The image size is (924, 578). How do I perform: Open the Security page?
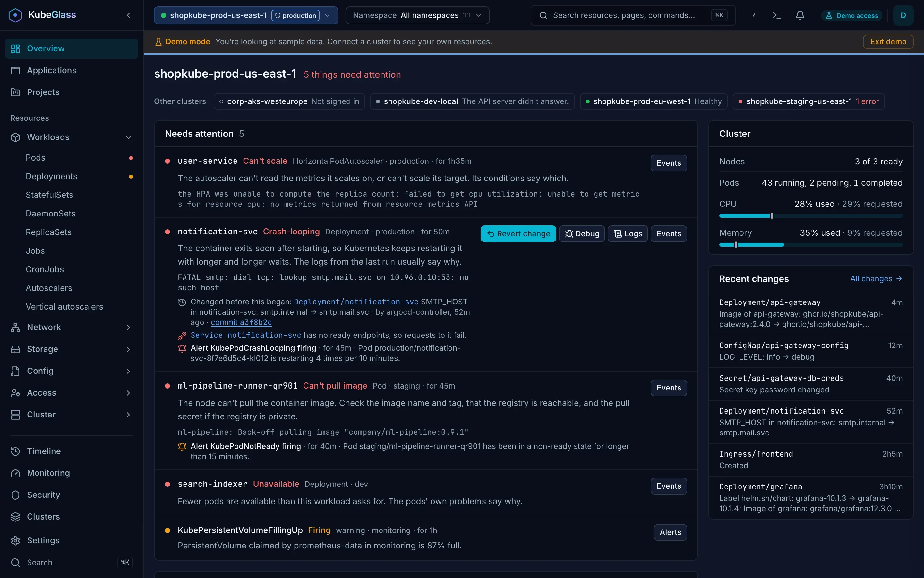click(72, 495)
